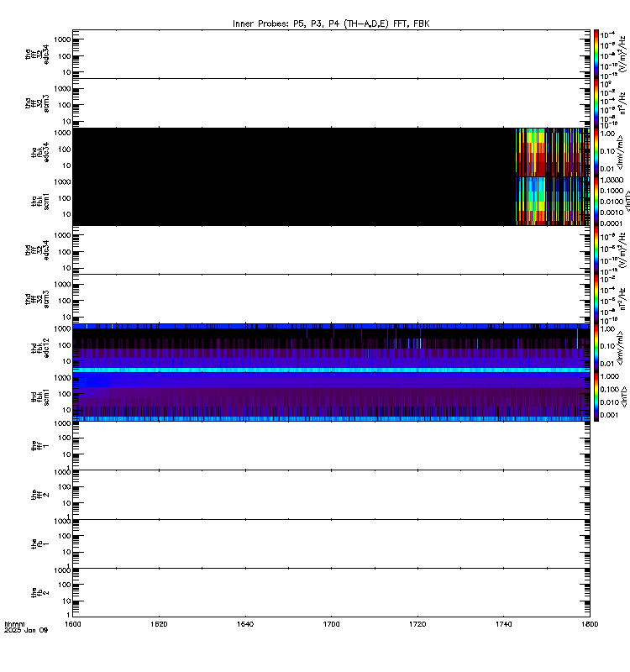Click the tha scm3 FFT nT²/Hz color bar
630x672 pixels.
click(x=596, y=103)
